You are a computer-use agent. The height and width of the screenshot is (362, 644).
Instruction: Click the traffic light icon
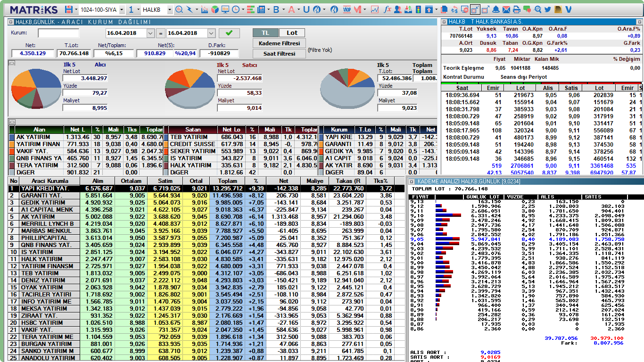point(418,9)
